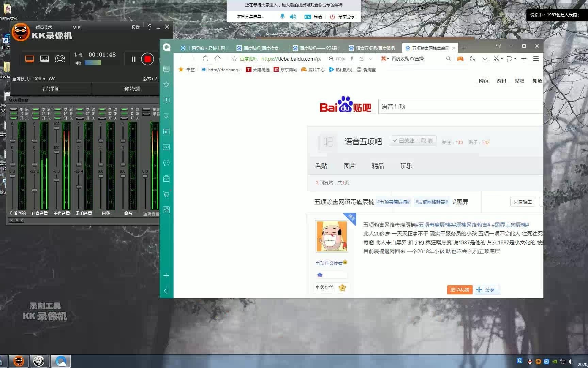
Task: Open the 110% zoom level control
Action: coord(337,59)
